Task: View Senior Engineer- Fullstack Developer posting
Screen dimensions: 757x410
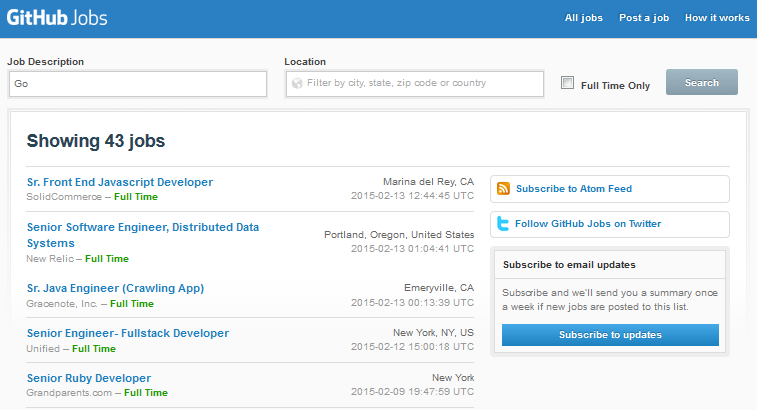Action: [x=128, y=333]
